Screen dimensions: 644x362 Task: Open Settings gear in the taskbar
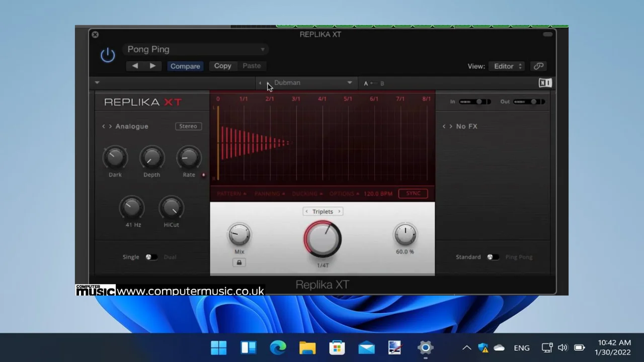[425, 347]
